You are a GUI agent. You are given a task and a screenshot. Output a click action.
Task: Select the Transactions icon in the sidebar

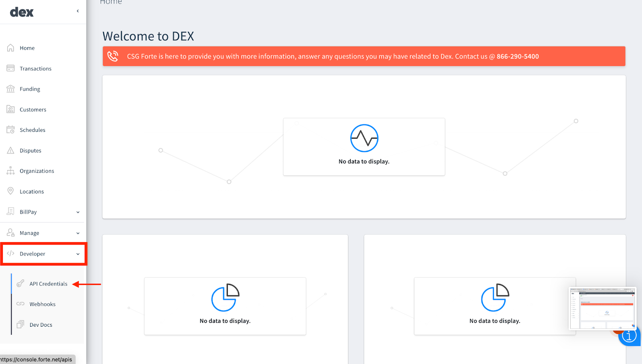[11, 68]
